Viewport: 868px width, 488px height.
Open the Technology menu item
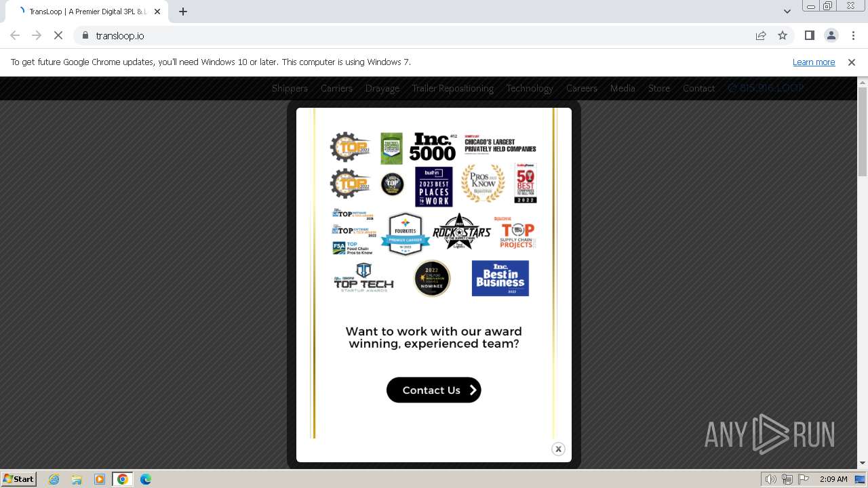[530, 88]
